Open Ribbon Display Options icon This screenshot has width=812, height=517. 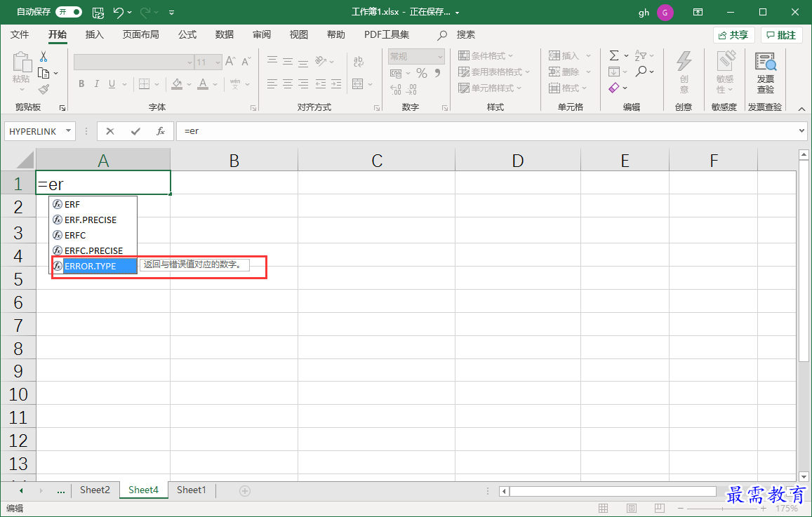pos(698,12)
